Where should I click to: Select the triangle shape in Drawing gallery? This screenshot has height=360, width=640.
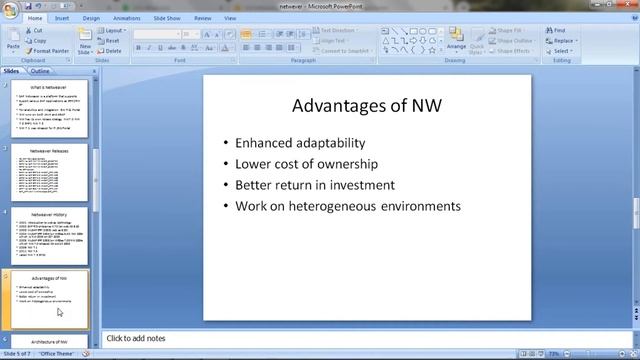tap(385, 40)
